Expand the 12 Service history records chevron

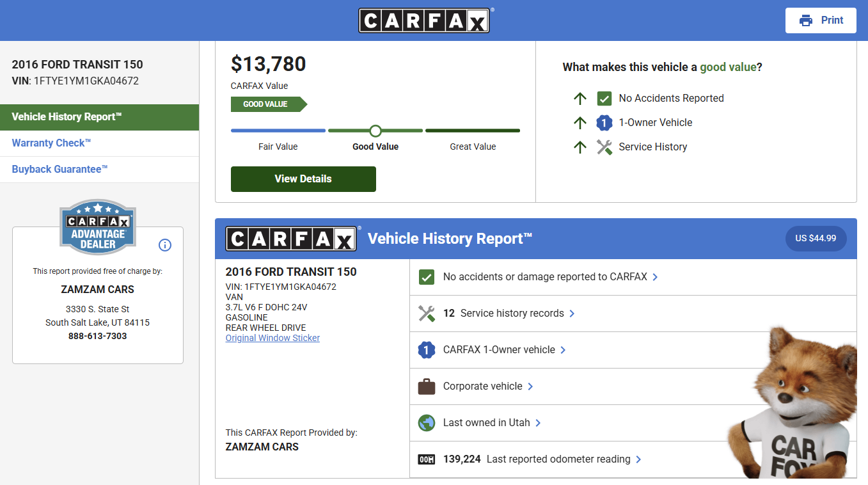pyautogui.click(x=572, y=314)
